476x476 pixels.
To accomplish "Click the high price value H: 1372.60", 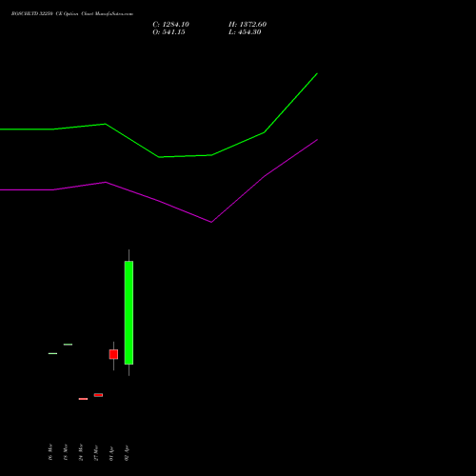I will point(248,25).
